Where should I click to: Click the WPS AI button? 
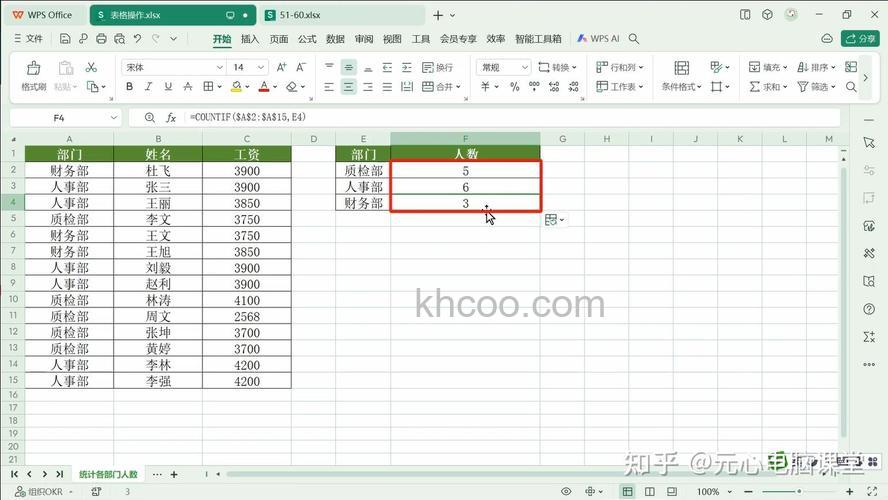(x=599, y=39)
